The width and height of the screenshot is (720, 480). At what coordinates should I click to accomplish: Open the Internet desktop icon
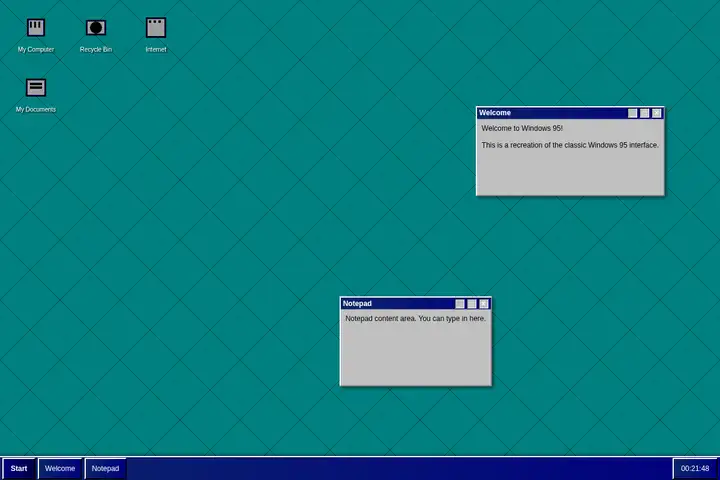tap(156, 35)
